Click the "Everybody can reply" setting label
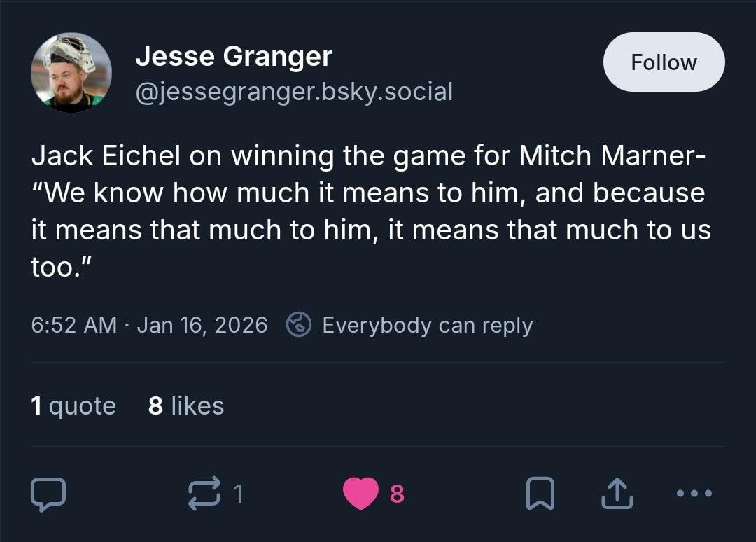756x542 pixels. pos(427,325)
